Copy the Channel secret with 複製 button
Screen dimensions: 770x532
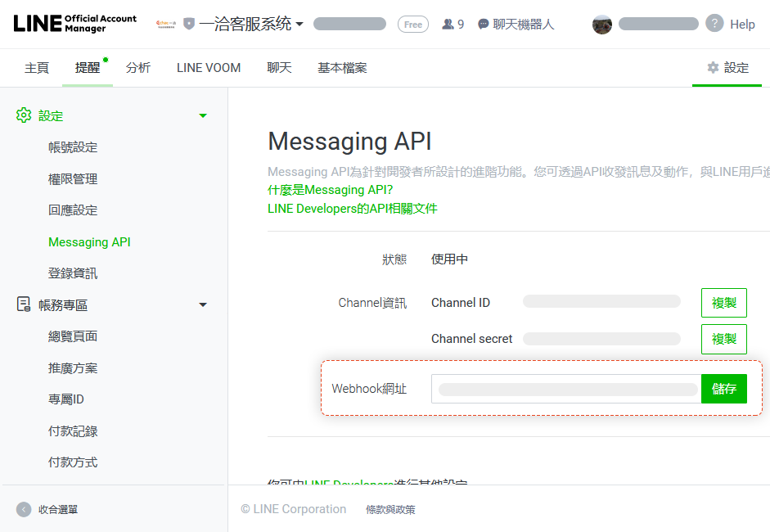pyautogui.click(x=724, y=339)
